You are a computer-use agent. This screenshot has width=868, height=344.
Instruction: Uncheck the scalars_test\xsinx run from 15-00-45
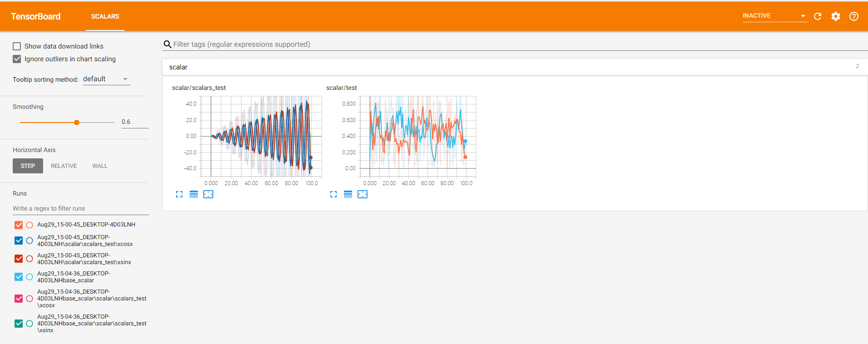click(x=19, y=259)
